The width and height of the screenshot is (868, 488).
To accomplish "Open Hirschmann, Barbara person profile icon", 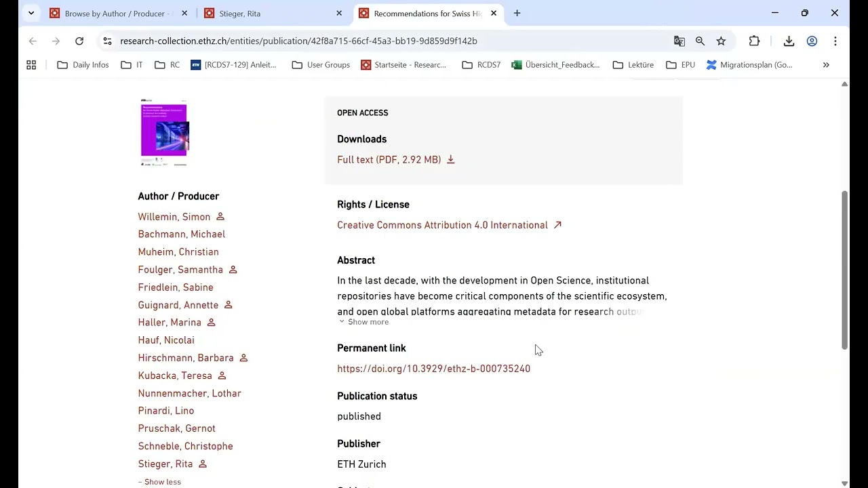I will click(243, 358).
